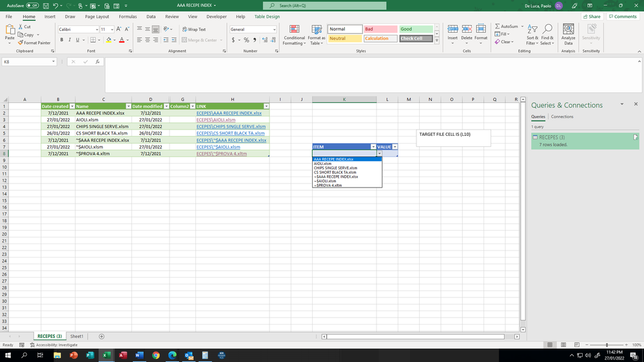The image size is (644, 362).
Task: Open LINK column filter dropdown
Action: tap(266, 106)
